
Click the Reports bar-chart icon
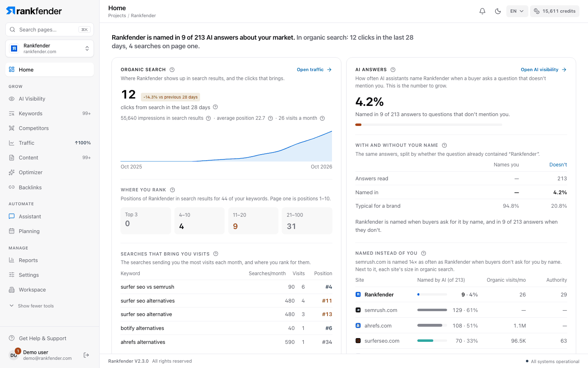[11, 260]
